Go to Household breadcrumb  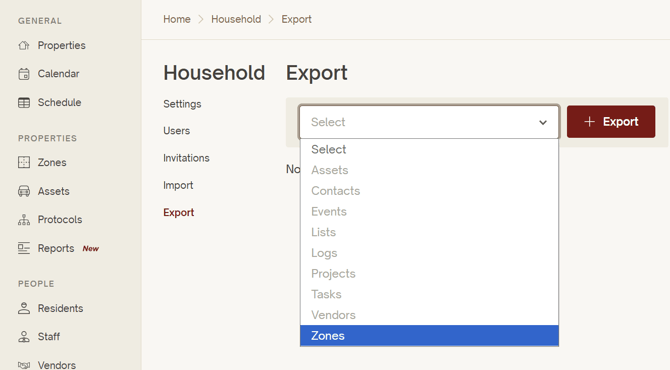tap(236, 19)
